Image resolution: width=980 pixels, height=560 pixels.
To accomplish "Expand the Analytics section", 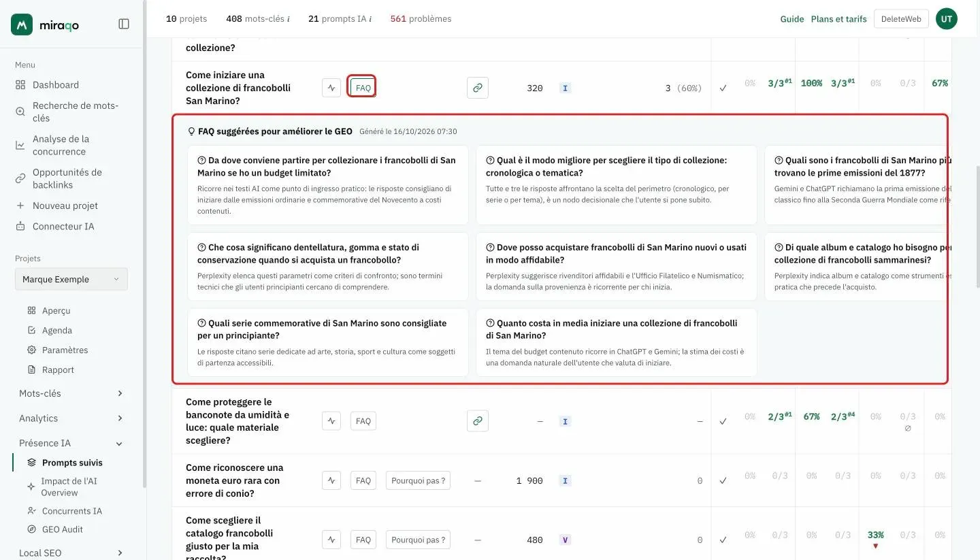I will pos(71,418).
